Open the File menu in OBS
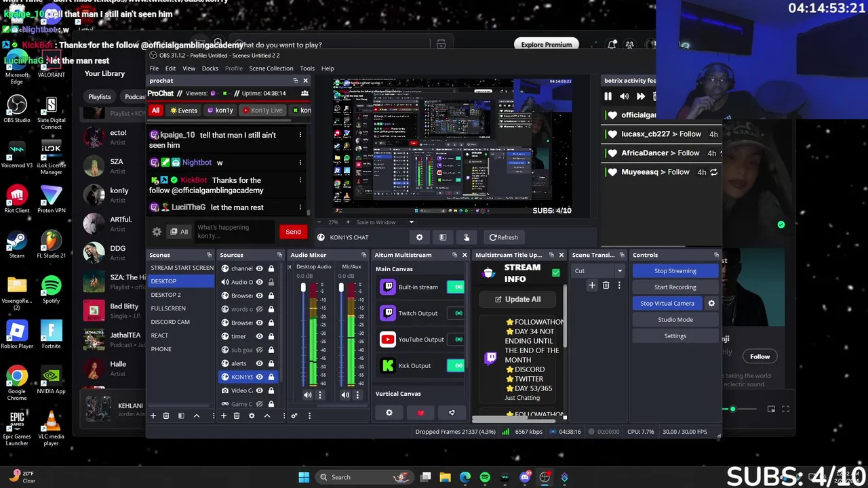 coord(154,68)
